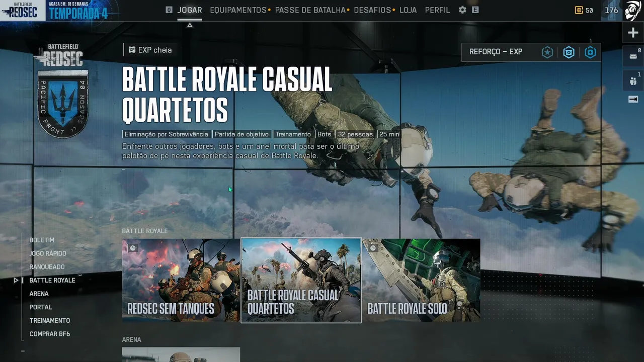This screenshot has width=644, height=362.
Task: Click the gold B currency icon
Action: 579,10
